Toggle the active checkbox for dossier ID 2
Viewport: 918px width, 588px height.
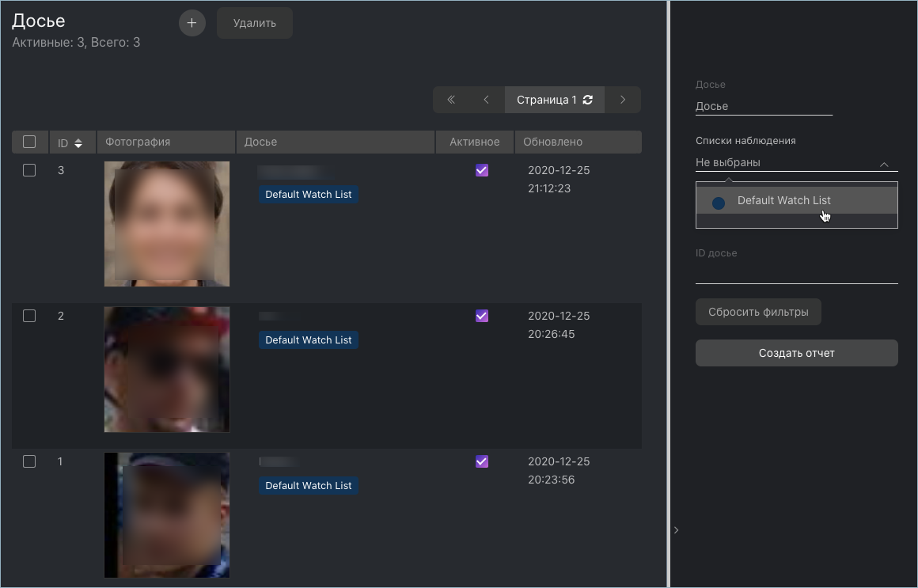tap(482, 316)
